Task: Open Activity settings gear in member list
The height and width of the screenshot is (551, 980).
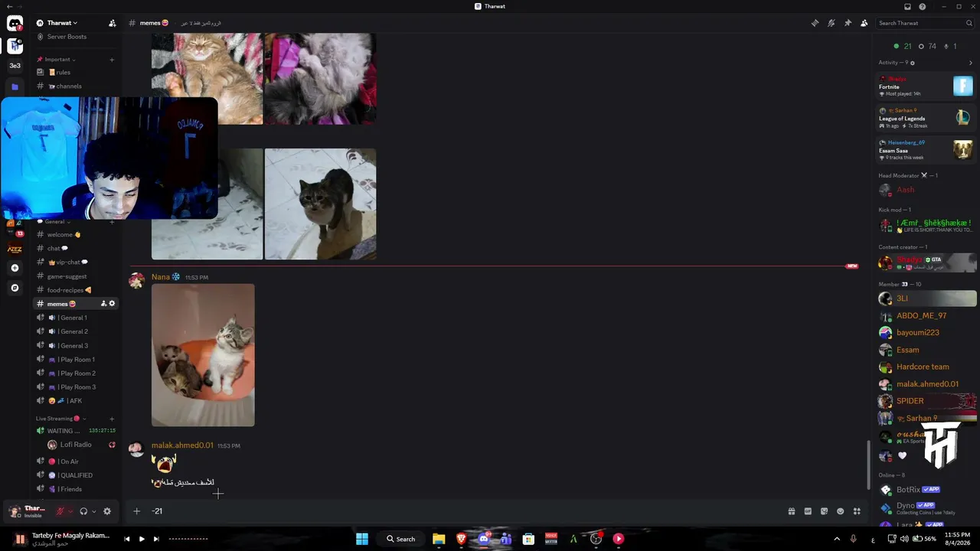Action: coord(912,63)
